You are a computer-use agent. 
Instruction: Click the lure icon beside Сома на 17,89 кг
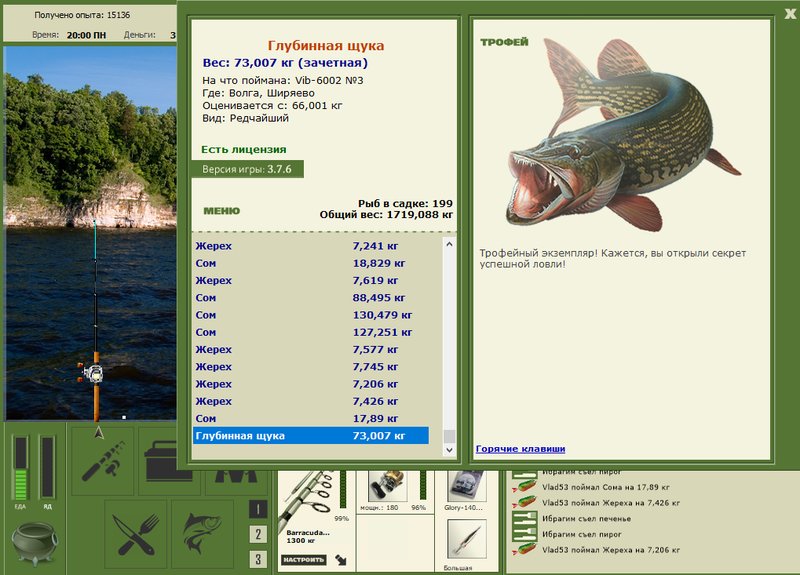(x=524, y=487)
